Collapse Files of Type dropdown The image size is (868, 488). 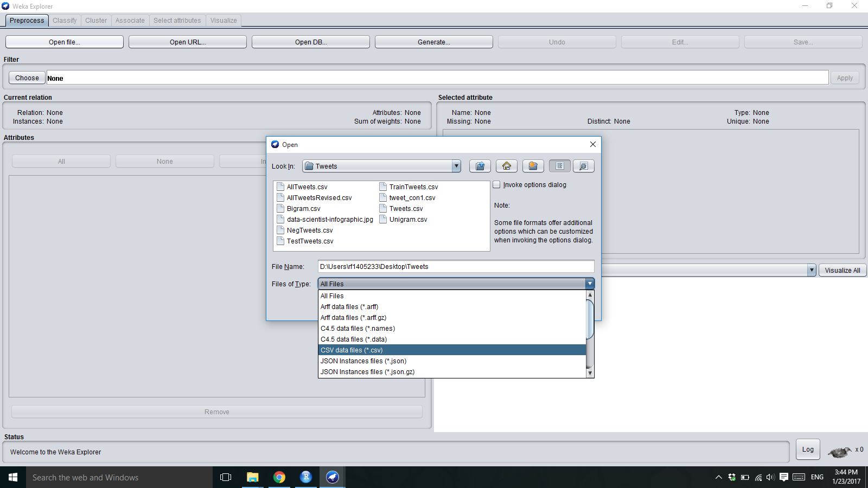click(x=590, y=284)
